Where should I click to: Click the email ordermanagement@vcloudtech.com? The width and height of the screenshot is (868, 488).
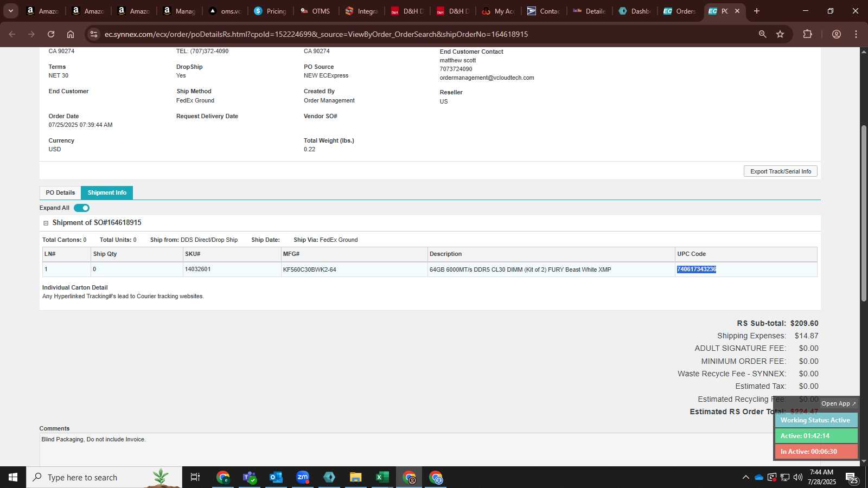point(487,78)
